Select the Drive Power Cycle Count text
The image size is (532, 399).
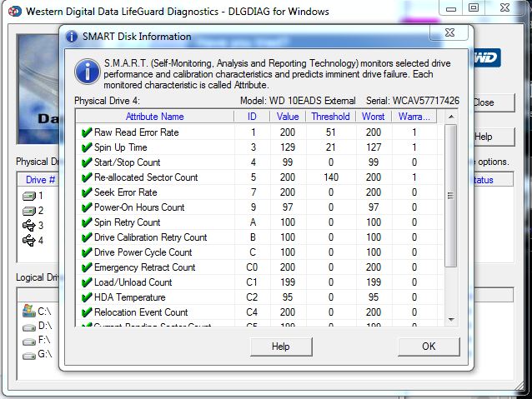[143, 252]
